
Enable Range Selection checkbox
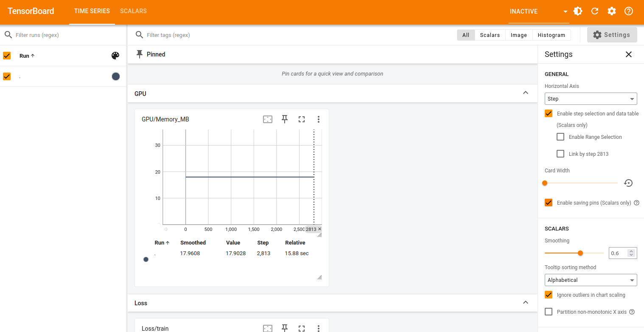tap(560, 137)
